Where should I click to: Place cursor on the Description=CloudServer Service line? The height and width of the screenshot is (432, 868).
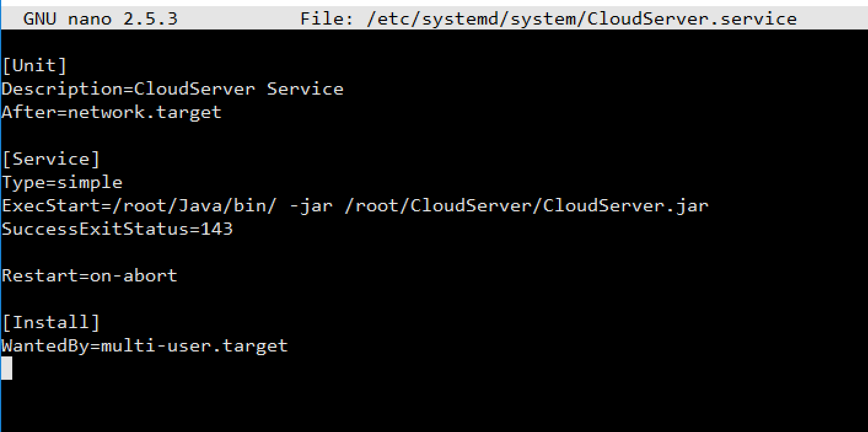(172, 89)
